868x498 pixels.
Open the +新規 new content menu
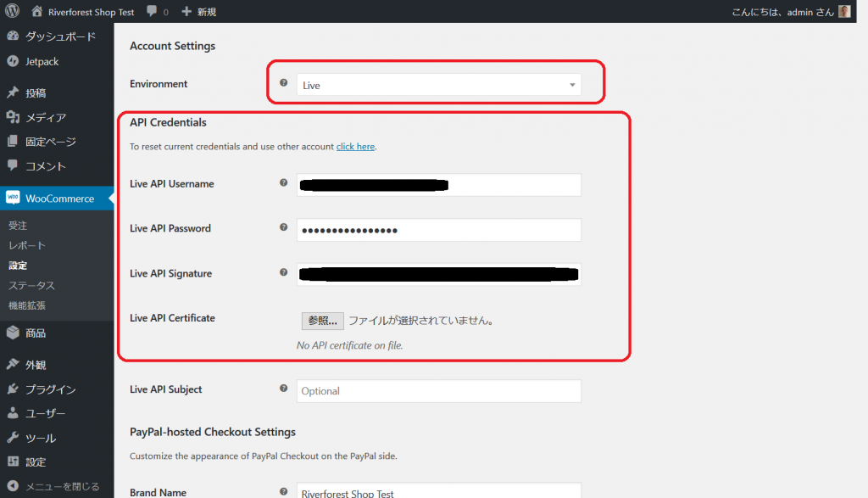199,12
